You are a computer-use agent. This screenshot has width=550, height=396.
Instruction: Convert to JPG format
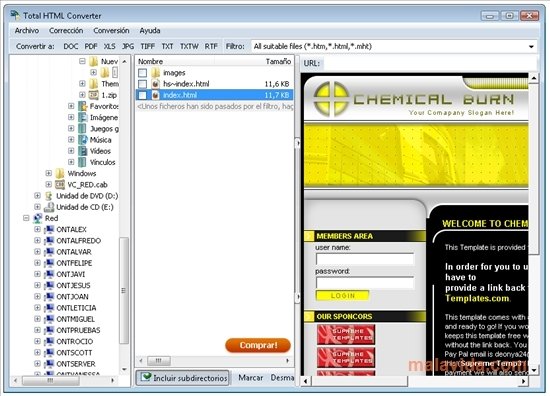[128, 46]
